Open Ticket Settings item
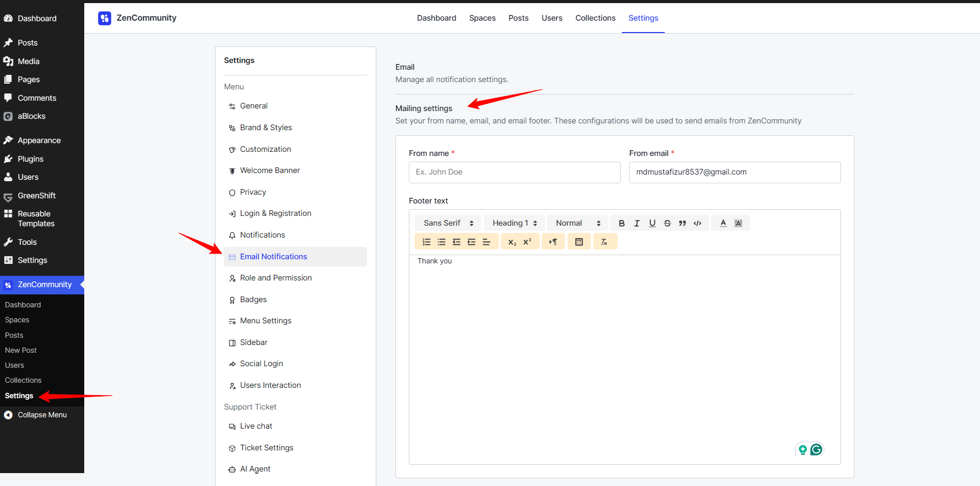The image size is (980, 486). (295, 448)
